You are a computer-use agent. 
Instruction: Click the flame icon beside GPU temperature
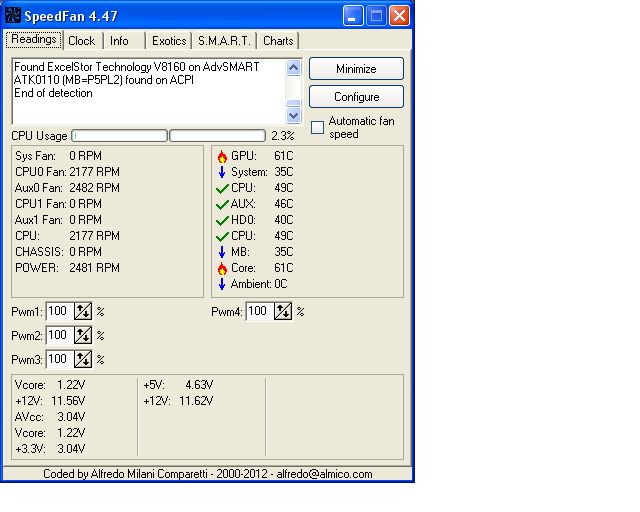point(222,156)
